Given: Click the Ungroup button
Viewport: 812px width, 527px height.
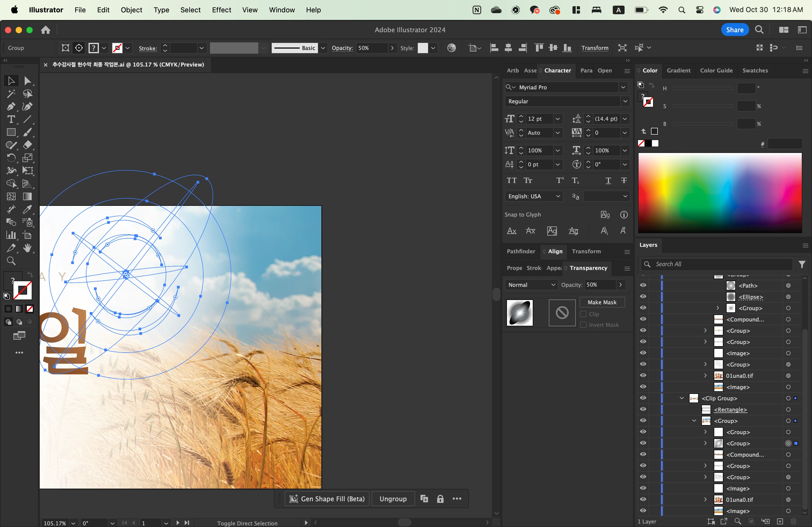Looking at the screenshot, I should (x=393, y=499).
